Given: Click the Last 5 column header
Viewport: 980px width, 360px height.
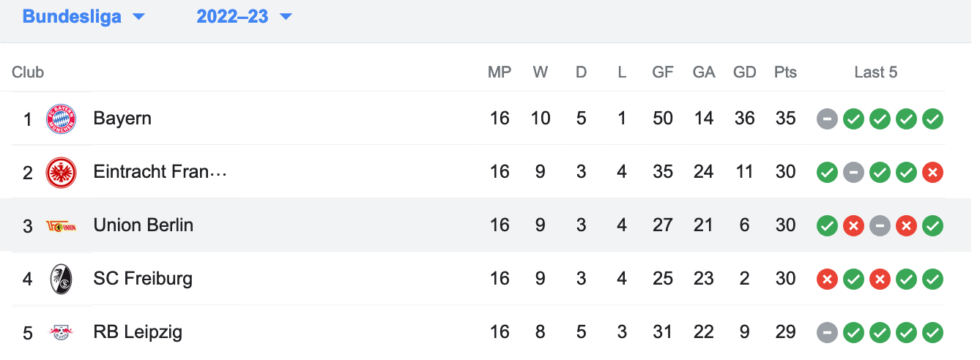Looking at the screenshot, I should tap(875, 72).
